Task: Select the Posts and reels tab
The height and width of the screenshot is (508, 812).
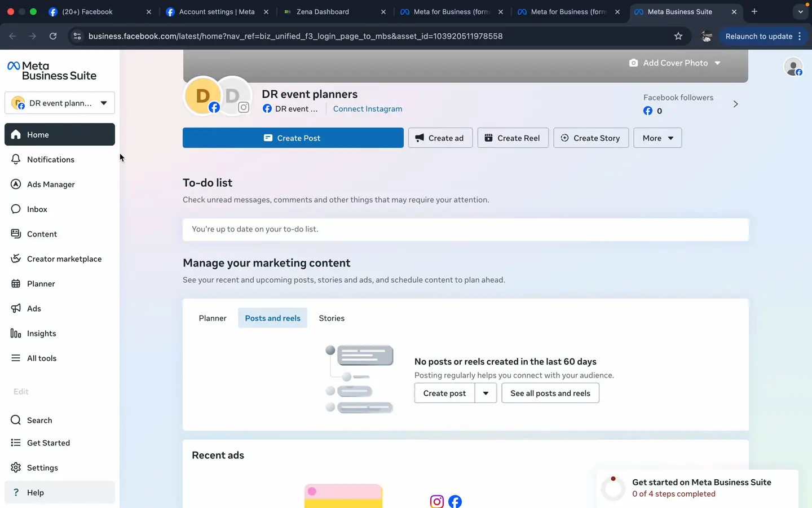Action: point(272,318)
